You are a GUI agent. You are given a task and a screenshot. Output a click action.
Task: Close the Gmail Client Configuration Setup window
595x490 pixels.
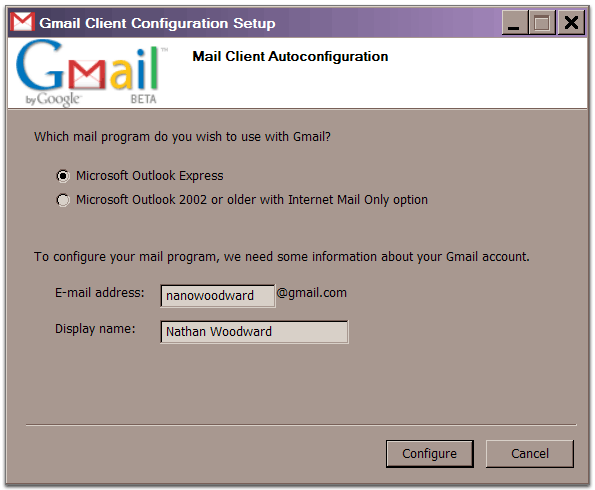pyautogui.click(x=571, y=23)
